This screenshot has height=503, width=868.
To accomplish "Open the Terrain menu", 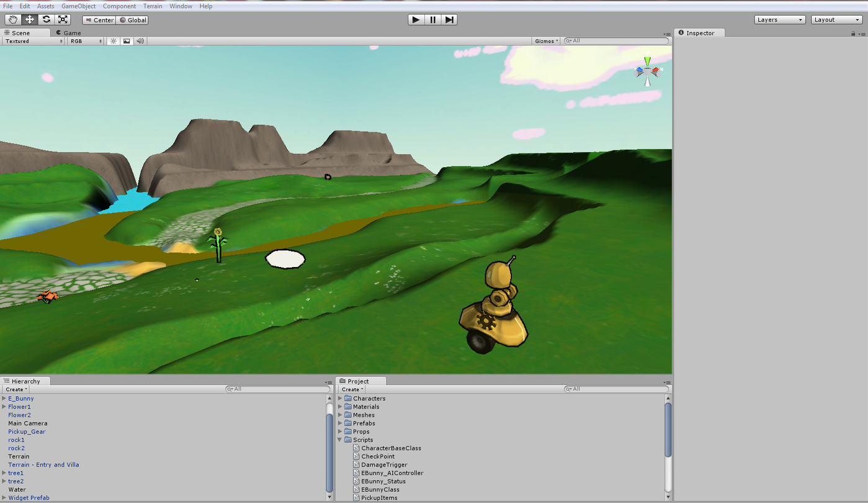I will tap(153, 6).
